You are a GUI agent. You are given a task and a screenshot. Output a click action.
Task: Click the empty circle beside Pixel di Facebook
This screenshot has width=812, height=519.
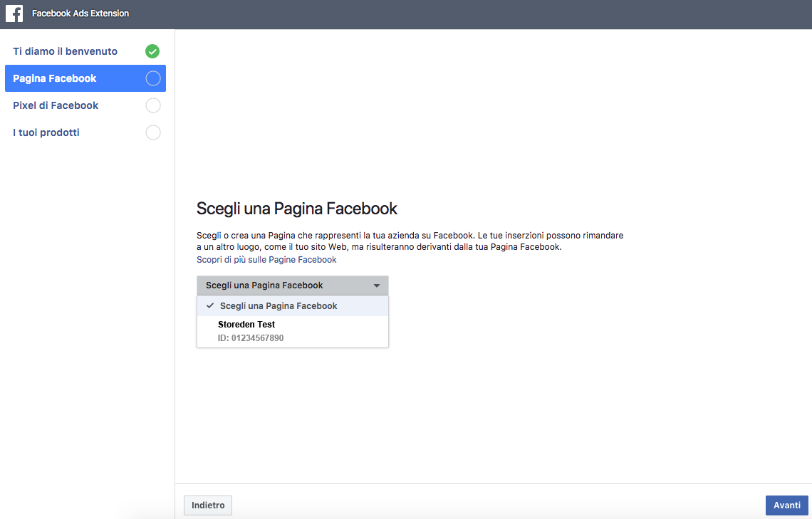coord(152,105)
